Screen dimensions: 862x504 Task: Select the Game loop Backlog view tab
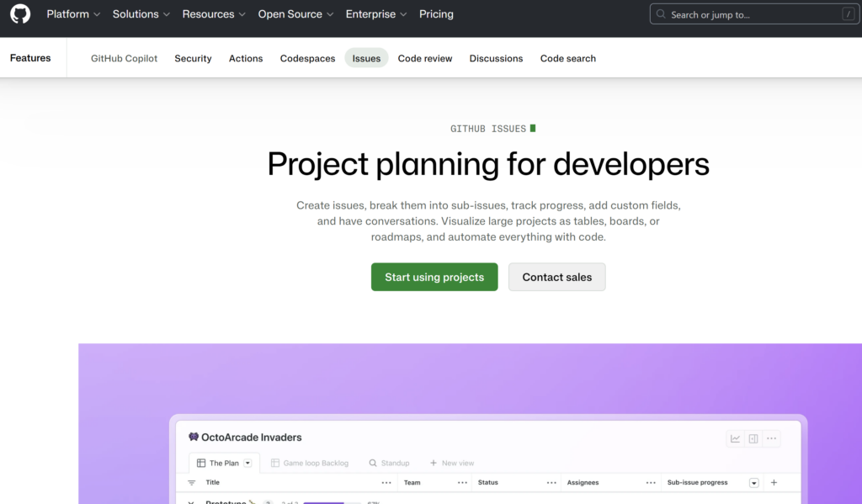(310, 463)
